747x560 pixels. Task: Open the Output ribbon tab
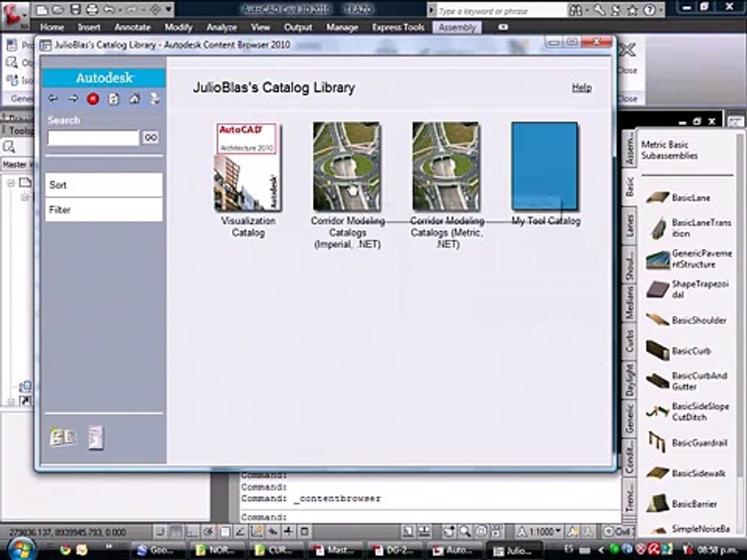pos(298,27)
